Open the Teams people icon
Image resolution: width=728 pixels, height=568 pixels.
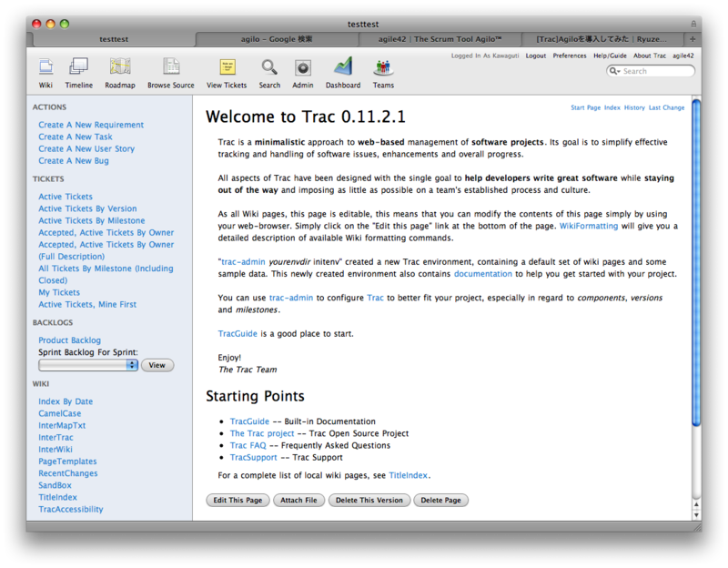point(383,67)
